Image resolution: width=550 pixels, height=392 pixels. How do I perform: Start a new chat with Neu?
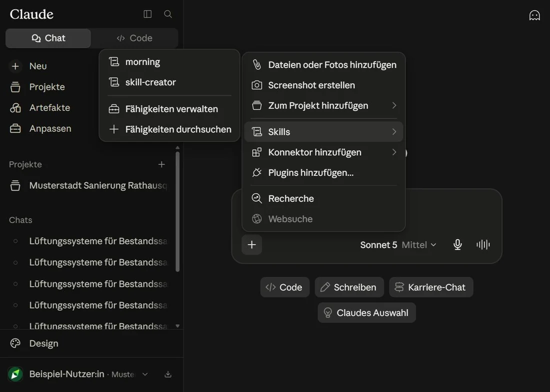click(x=38, y=66)
